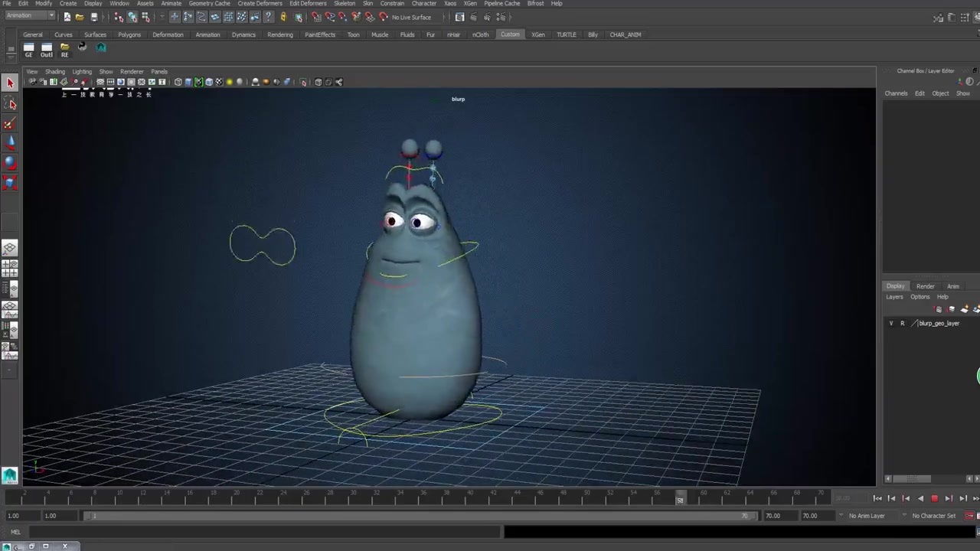Click the Save Scene disk icon
Screen dimensions: 980x551
tap(94, 17)
